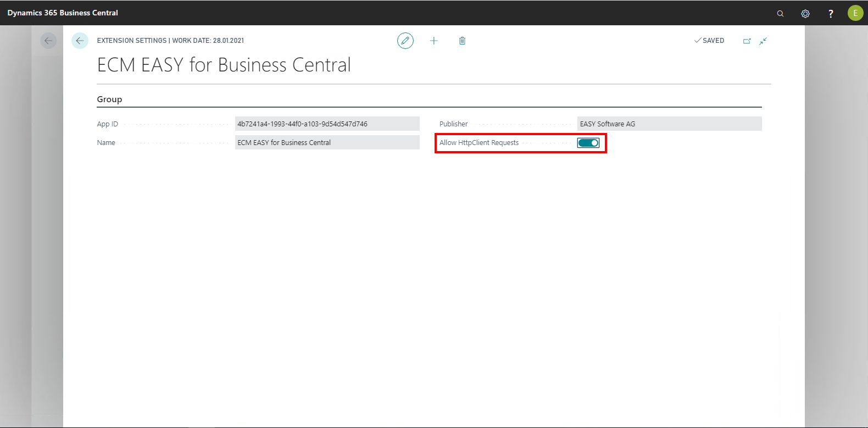Click the pencil edit icon
Image resolution: width=868 pixels, height=428 pixels.
pyautogui.click(x=405, y=41)
